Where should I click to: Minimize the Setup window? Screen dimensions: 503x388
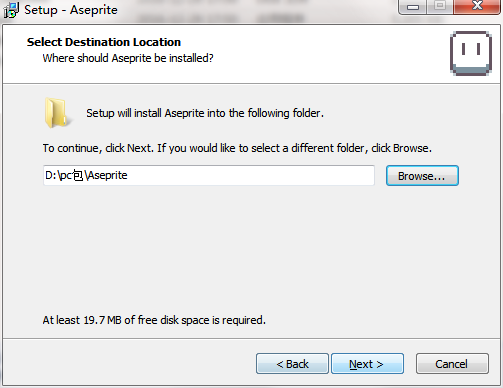coord(413,7)
